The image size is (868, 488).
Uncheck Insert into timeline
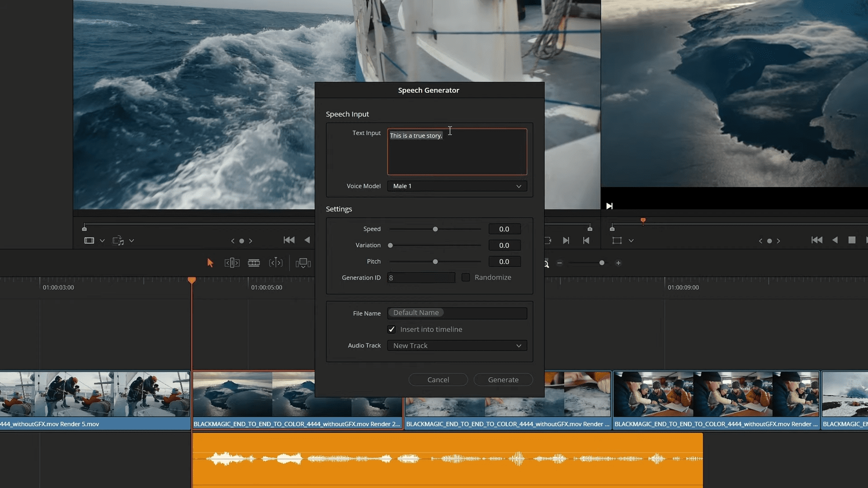click(392, 329)
